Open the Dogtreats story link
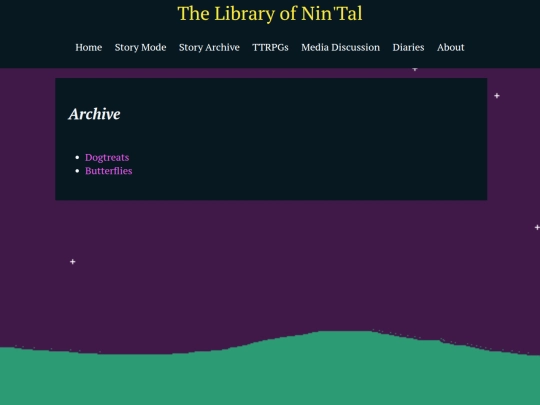This screenshot has height=405, width=540. click(107, 157)
